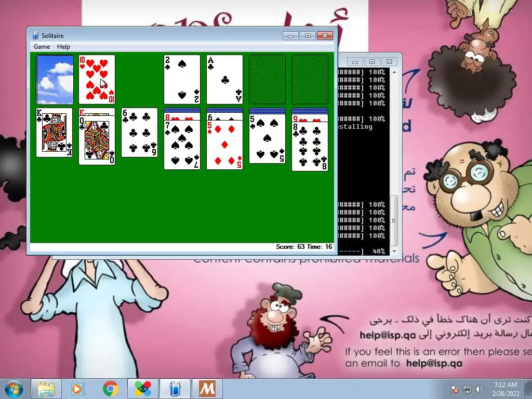
Task: Switch to Solitaire taskbar button
Action: click(175, 389)
